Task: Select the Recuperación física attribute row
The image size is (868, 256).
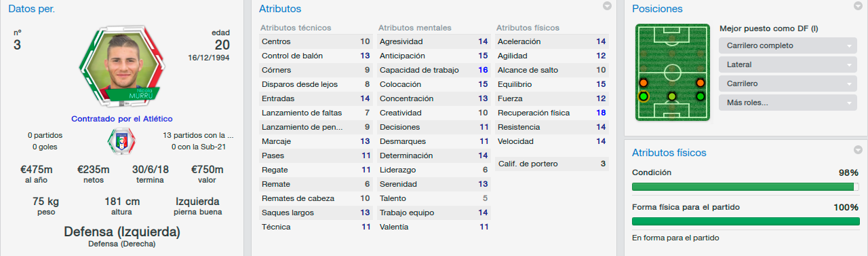Action: [552, 113]
